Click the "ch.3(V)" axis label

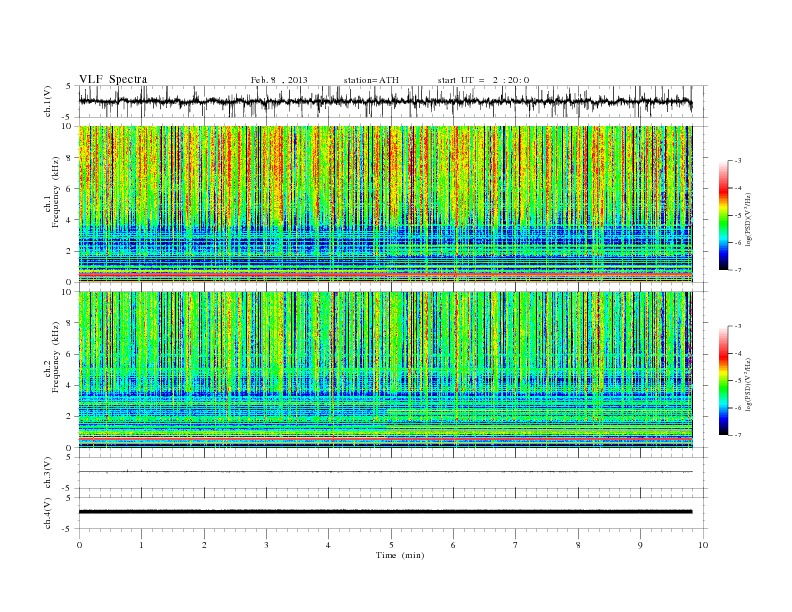pyautogui.click(x=48, y=473)
